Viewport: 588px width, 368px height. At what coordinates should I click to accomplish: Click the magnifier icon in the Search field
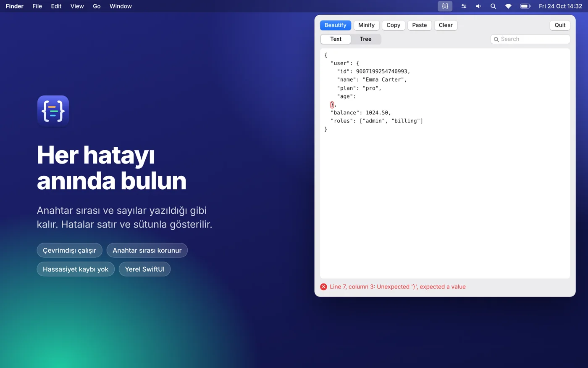click(x=496, y=39)
